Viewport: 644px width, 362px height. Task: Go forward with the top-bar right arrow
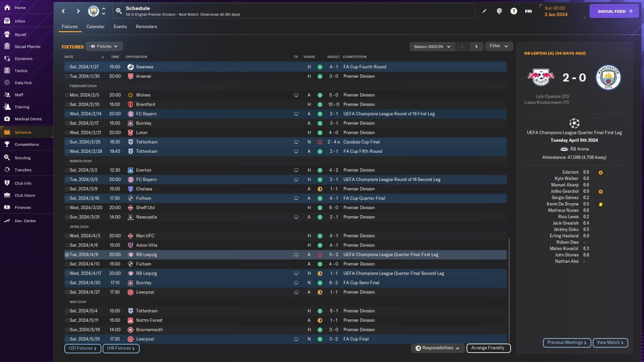(78, 11)
